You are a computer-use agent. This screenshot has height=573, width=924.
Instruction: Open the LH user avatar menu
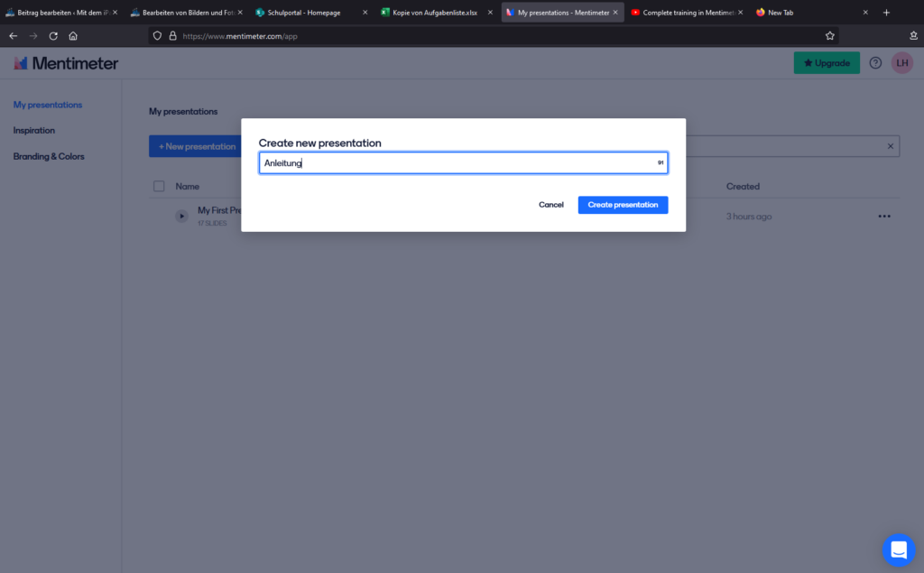click(902, 63)
